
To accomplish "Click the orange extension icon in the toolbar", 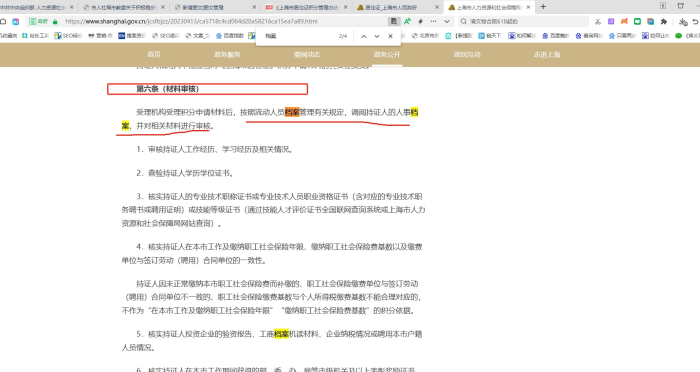I will [624, 21].
